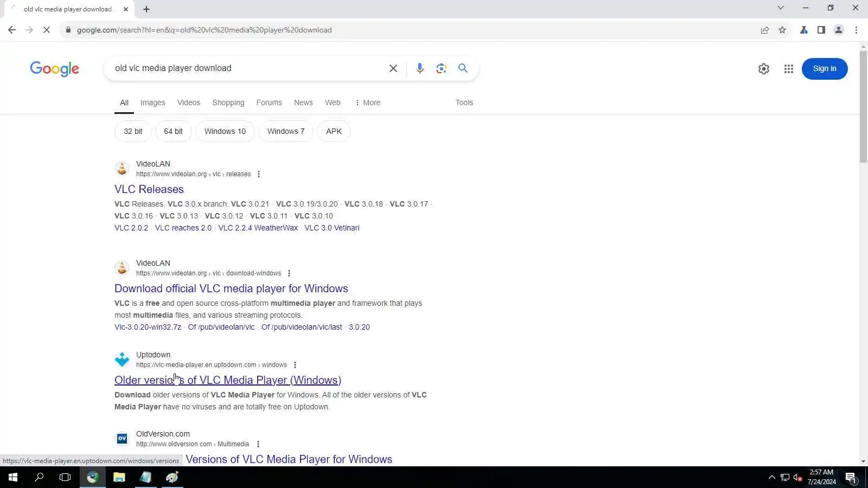Image resolution: width=868 pixels, height=488 pixels.
Task: Filter by the 'Windows 10' chip
Action: [225, 131]
